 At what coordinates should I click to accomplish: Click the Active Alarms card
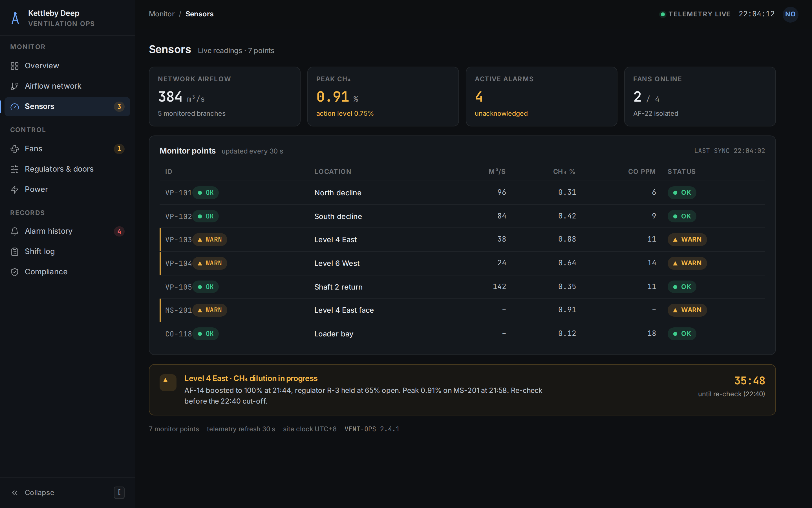tap(541, 97)
